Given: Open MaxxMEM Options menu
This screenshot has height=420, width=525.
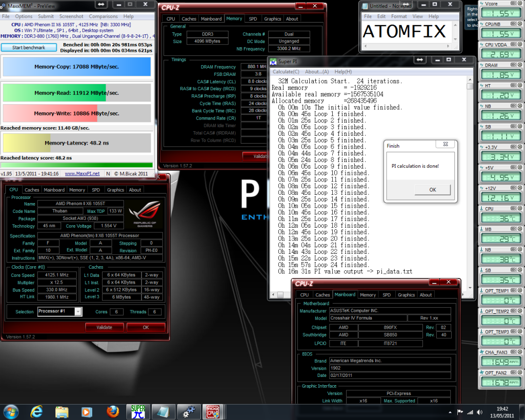Looking at the screenshot, I should tap(24, 16).
